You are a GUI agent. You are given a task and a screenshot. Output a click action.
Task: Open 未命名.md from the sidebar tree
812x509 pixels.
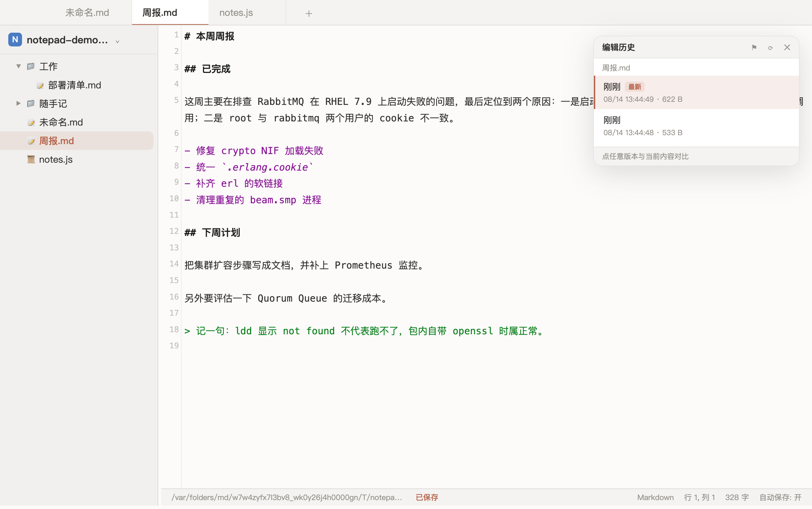61,122
